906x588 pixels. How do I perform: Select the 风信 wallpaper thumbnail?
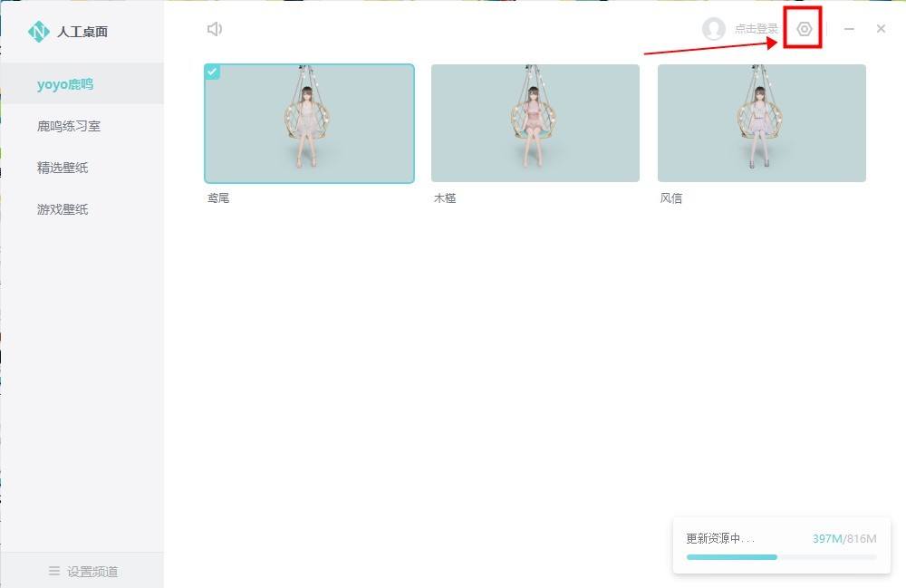[762, 123]
